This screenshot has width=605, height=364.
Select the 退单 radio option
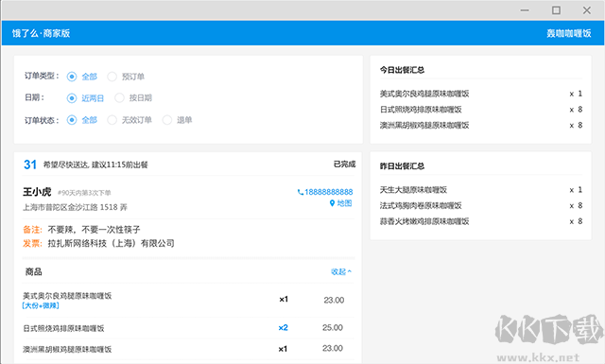167,120
